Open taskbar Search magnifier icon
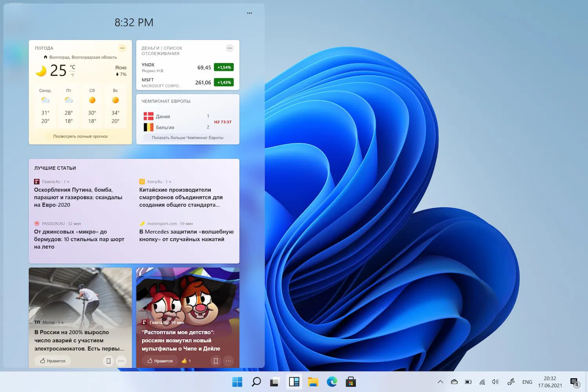588x392 pixels. point(256,382)
